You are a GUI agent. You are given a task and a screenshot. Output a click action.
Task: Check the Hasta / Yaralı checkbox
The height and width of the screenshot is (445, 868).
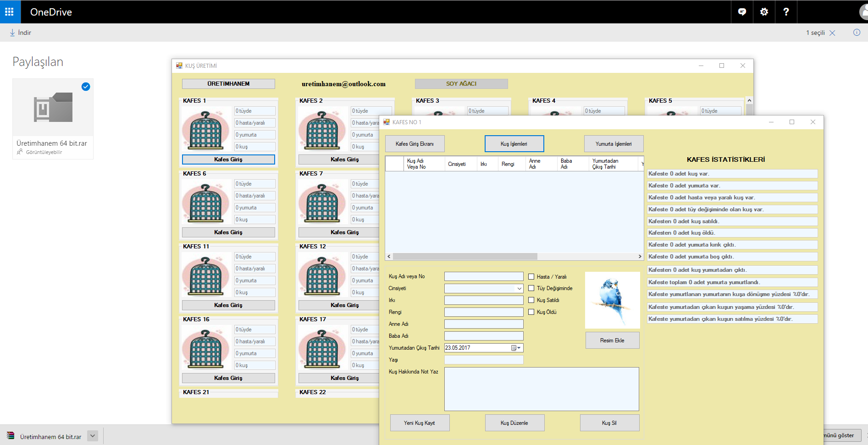click(531, 277)
